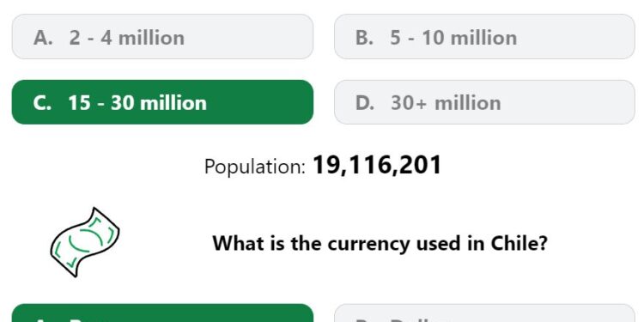
Task: Click the 'A.' letter of the 2 - 4 million option
Action: 43,38
